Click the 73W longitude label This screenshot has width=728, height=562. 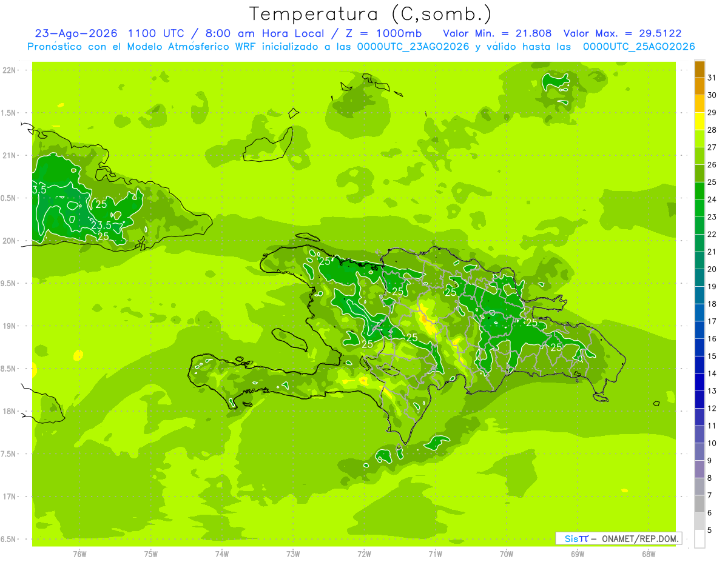(293, 554)
